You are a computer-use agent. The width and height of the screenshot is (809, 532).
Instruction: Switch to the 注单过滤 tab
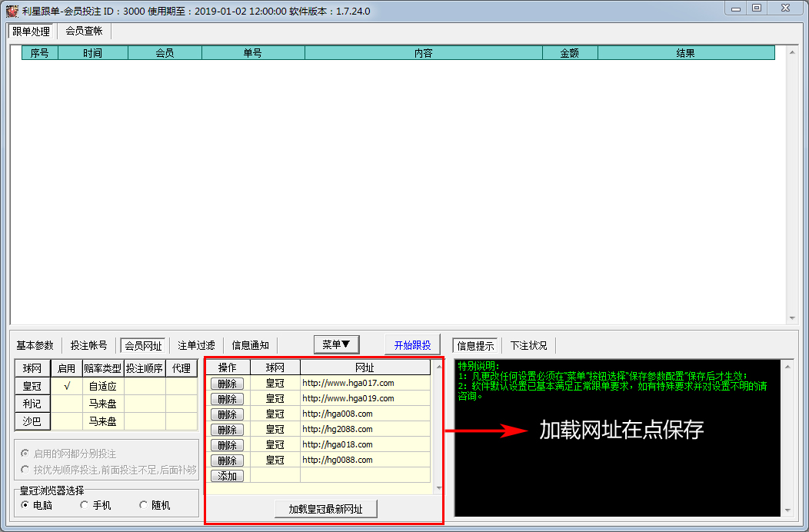click(x=196, y=345)
